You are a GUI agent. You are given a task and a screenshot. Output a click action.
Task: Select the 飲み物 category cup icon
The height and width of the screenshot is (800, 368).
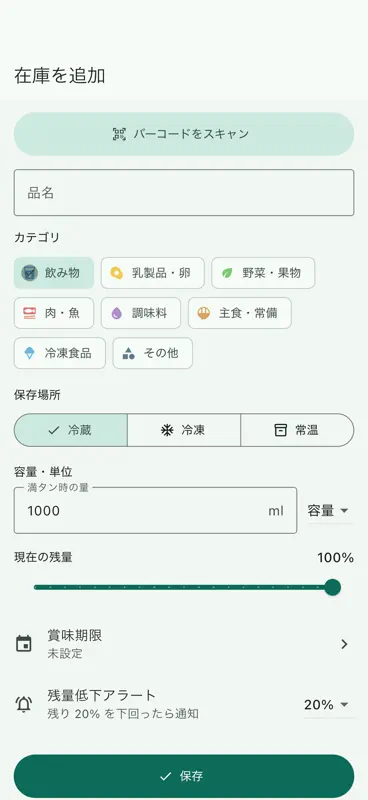30,273
